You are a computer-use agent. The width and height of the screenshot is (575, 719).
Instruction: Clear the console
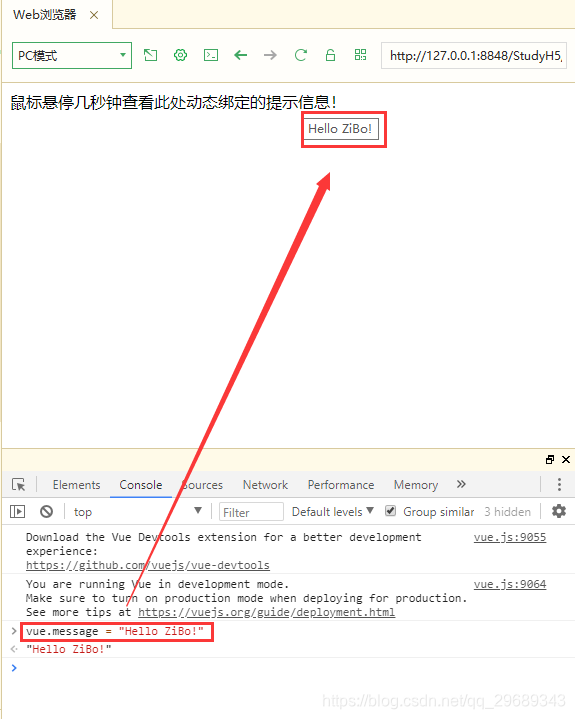pyautogui.click(x=46, y=511)
